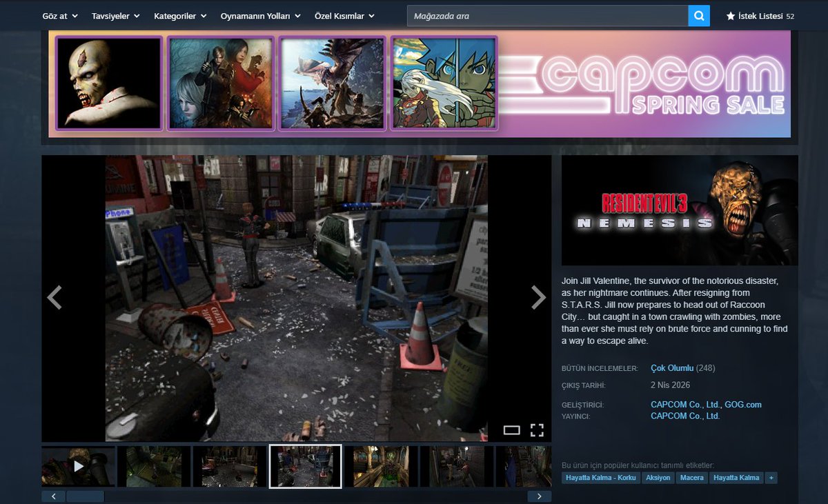Open İstek Listesi wishlist link
The width and height of the screenshot is (828, 504).
760,16
